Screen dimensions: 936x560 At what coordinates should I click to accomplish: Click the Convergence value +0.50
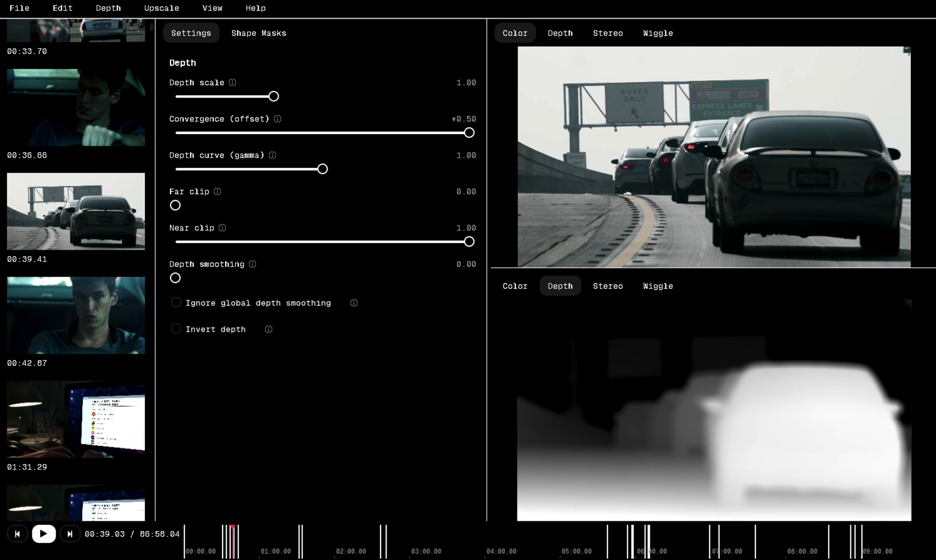coord(464,119)
